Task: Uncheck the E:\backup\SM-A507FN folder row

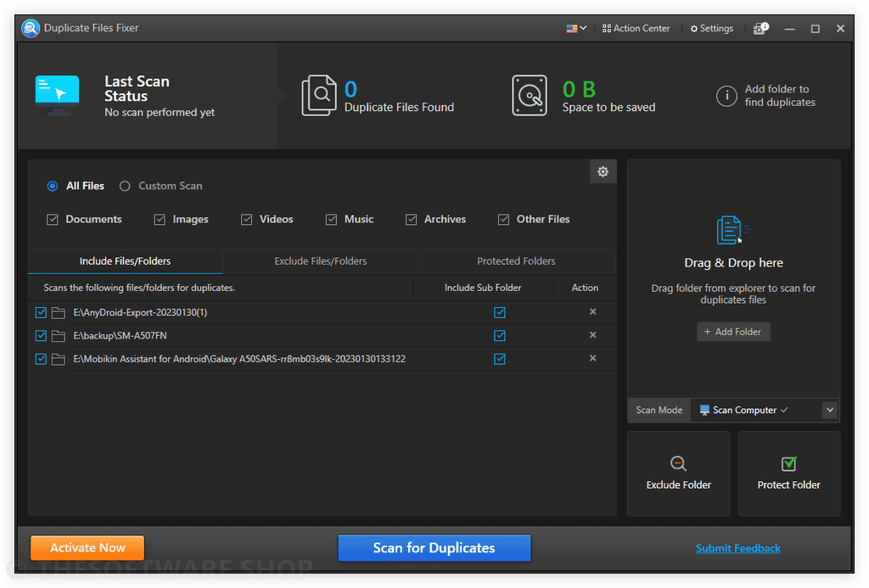Action: click(x=41, y=336)
